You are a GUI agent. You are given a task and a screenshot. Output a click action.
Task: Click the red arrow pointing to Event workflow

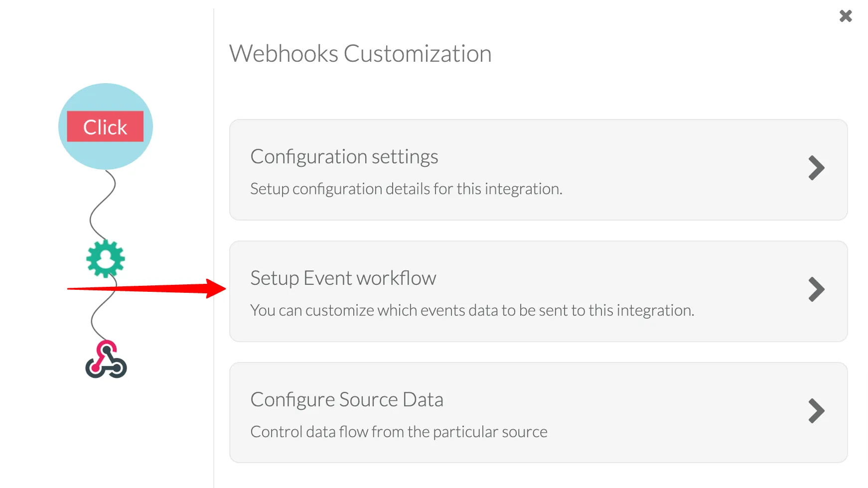[x=146, y=288]
